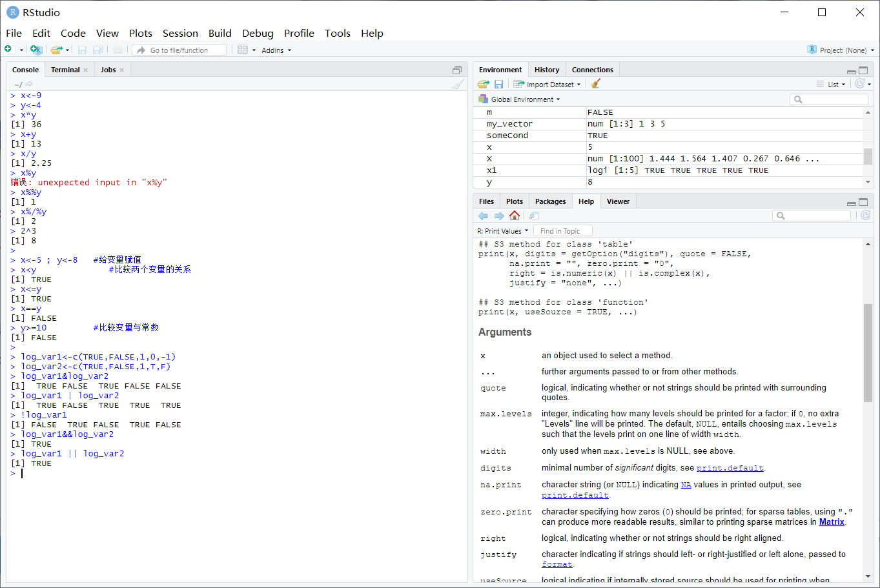
Task: Open the Import Dataset dropdown
Action: coord(547,84)
